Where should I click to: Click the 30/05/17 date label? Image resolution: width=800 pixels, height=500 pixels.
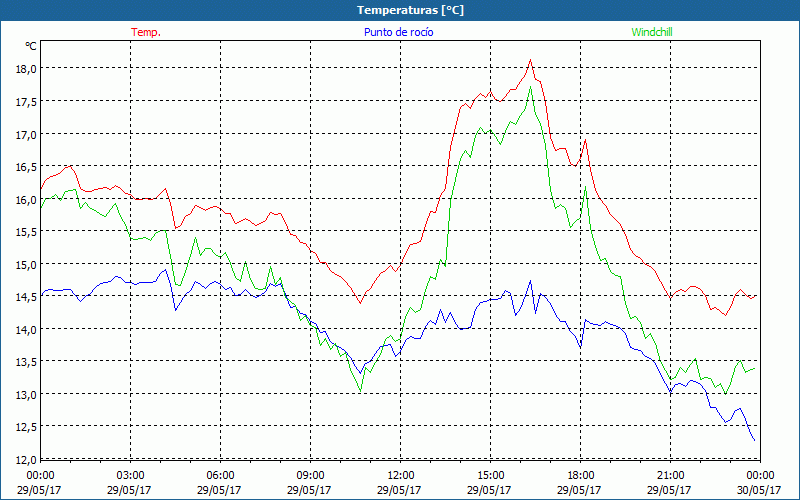(759, 490)
